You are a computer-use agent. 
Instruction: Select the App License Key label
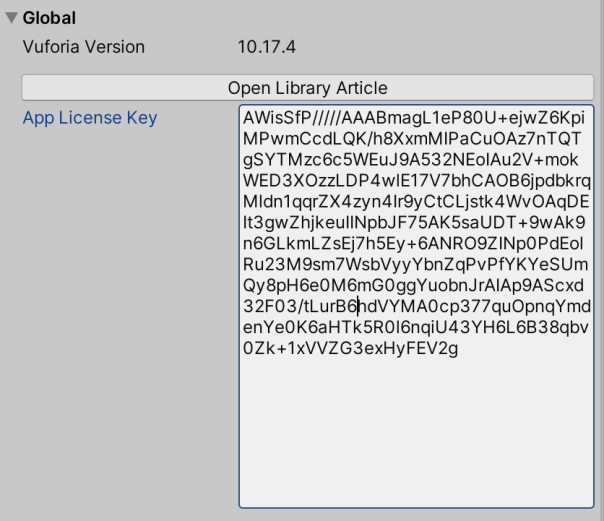coord(90,117)
